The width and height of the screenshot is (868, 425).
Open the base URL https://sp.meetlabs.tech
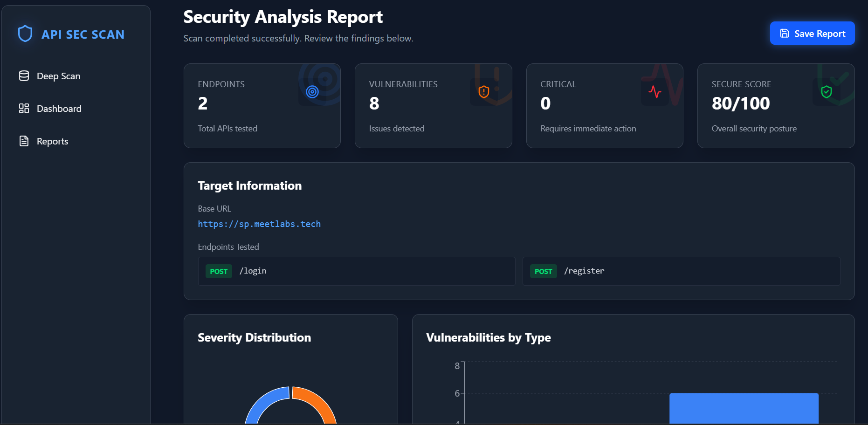pos(259,224)
